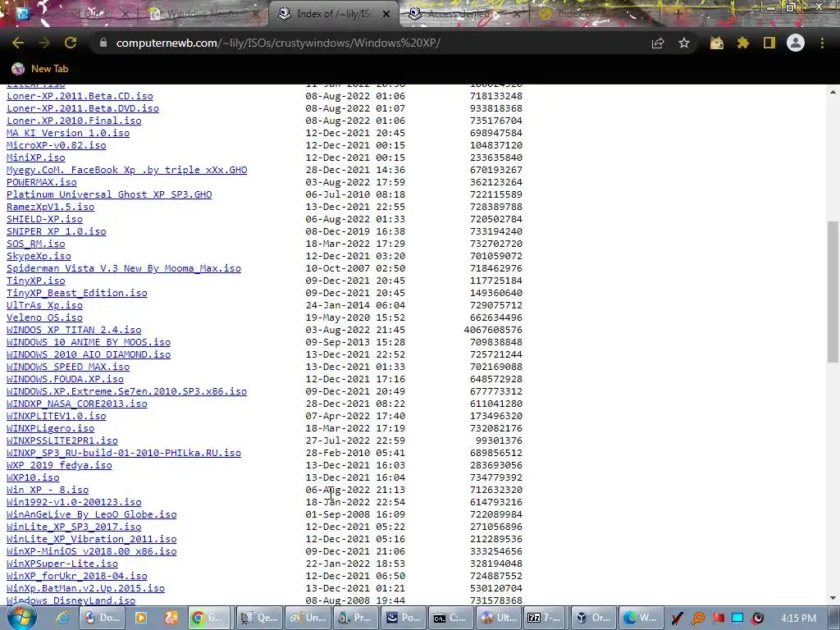Viewport: 840px width, 630px height.
Task: Switch to the Windows Neptune tab
Action: [204, 14]
